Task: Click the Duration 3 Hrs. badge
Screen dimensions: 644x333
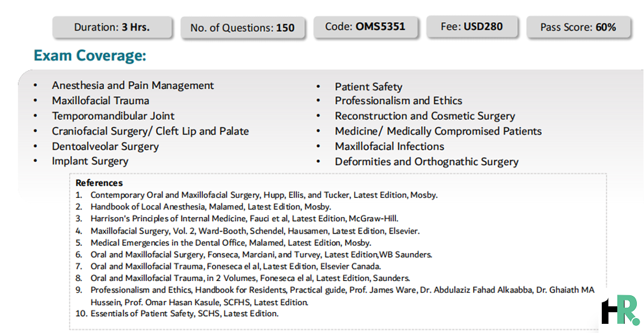Action: click(x=112, y=27)
